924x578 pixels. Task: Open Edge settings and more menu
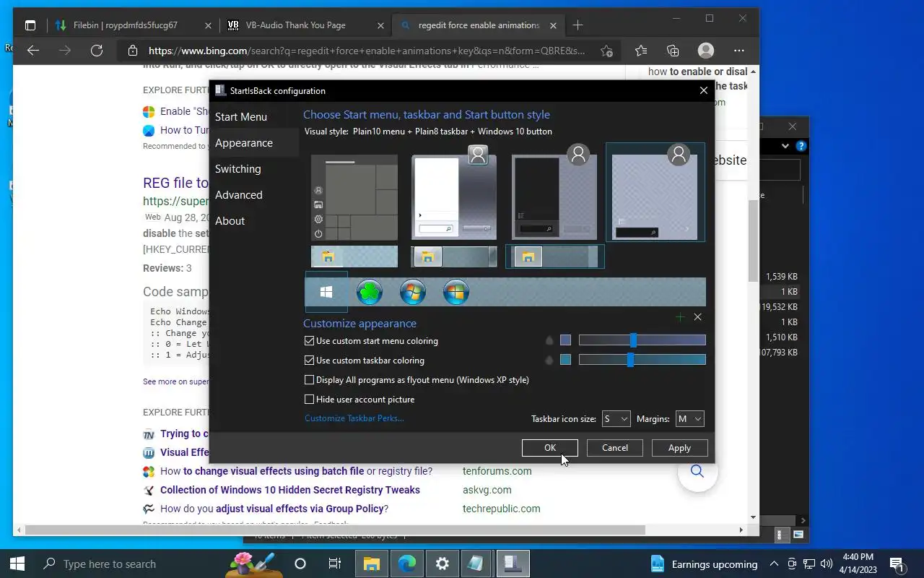tap(738, 51)
